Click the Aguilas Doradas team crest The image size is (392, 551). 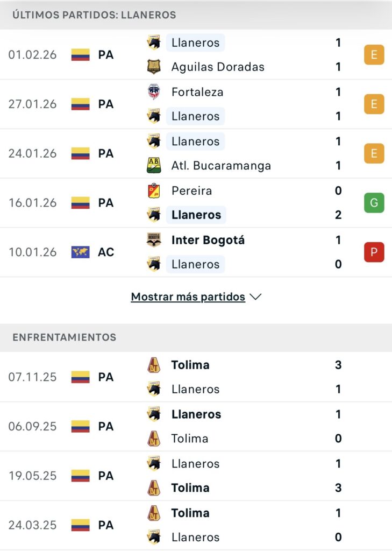point(154,67)
